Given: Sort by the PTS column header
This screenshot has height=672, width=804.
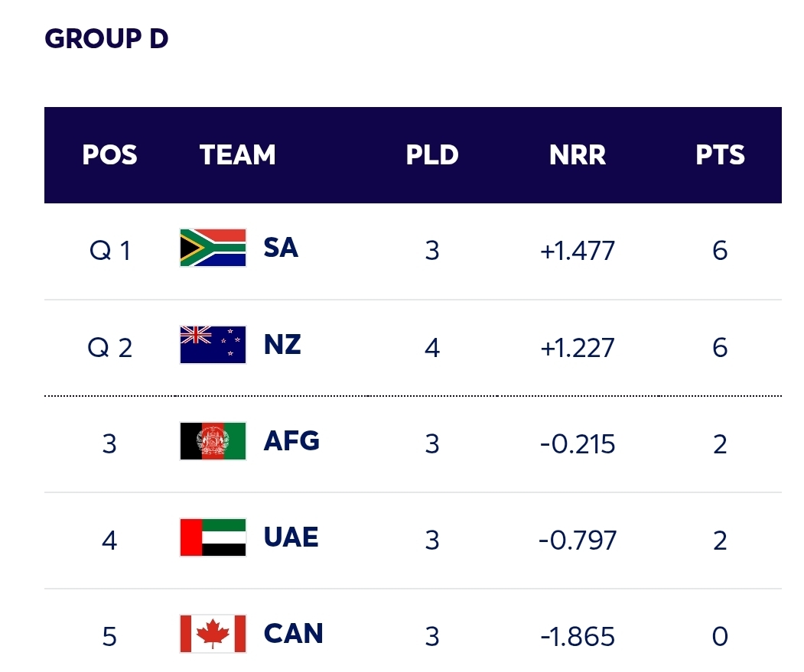Looking at the screenshot, I should tap(720, 155).
